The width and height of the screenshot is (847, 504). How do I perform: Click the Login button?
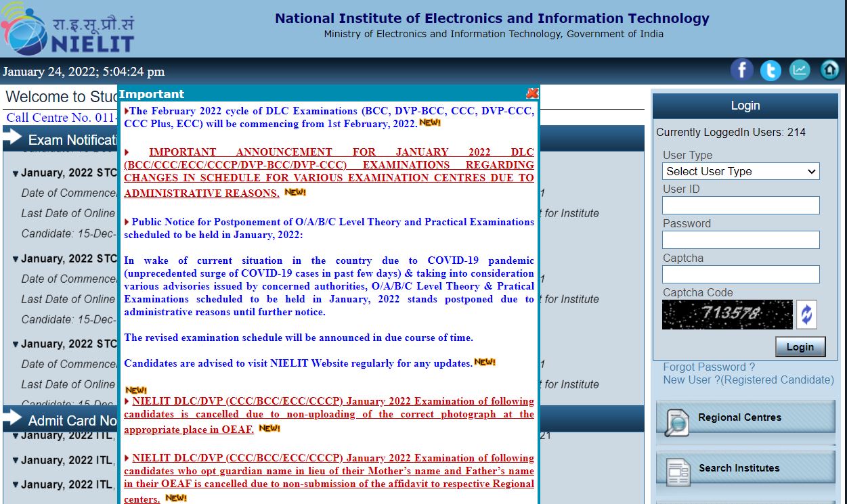coord(800,346)
